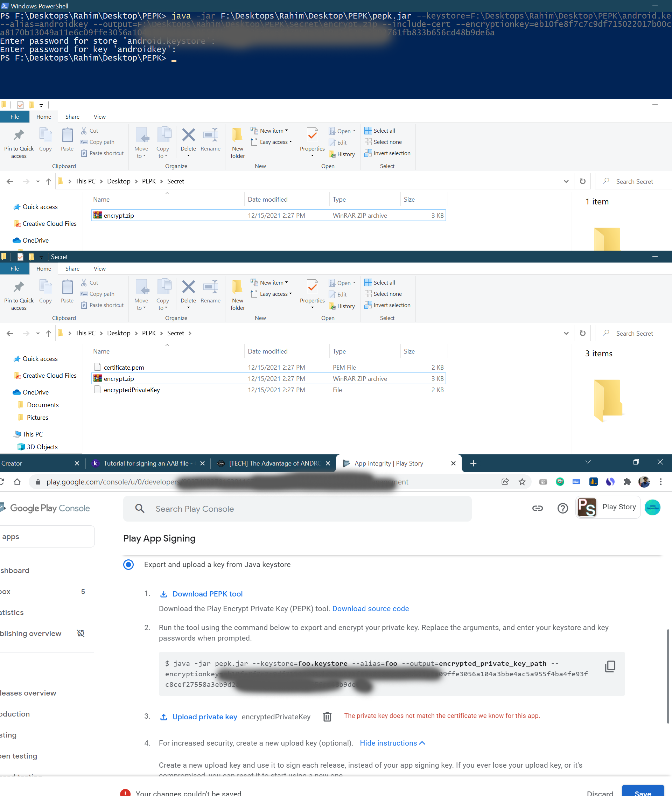
Task: Click the help question mark icon
Action: 562,508
